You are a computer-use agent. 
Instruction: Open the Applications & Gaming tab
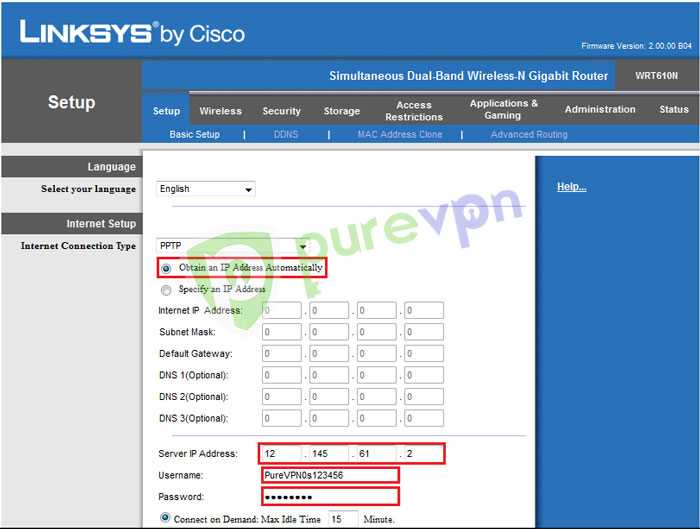point(503,109)
